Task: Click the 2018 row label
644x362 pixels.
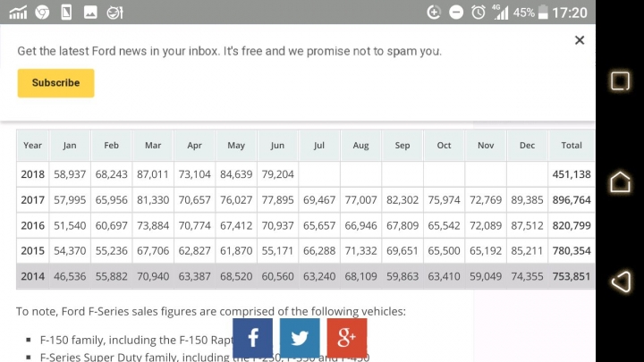Action: tap(32, 174)
